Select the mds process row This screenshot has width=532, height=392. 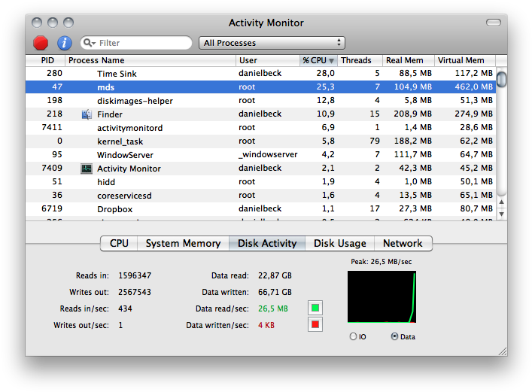point(260,87)
